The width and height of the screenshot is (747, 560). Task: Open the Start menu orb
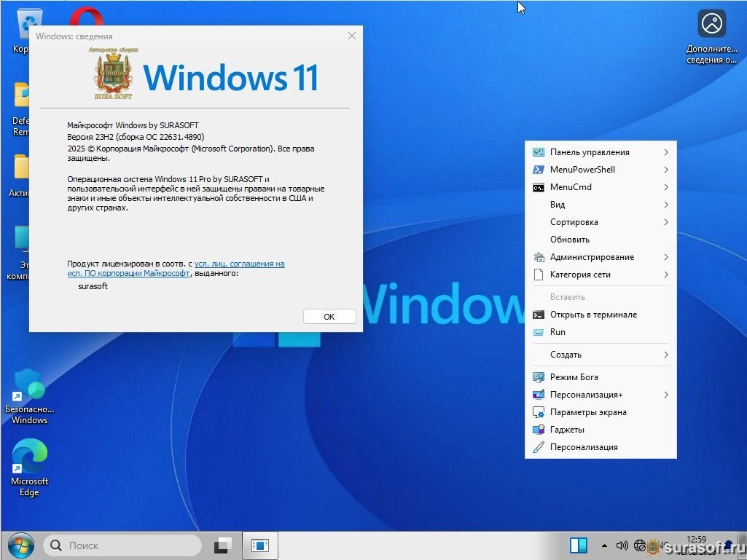21,545
